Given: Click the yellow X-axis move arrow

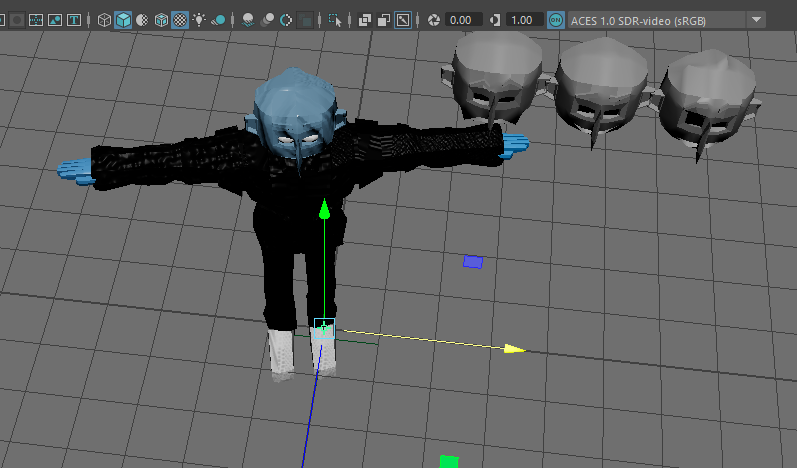Looking at the screenshot, I should (x=514, y=349).
